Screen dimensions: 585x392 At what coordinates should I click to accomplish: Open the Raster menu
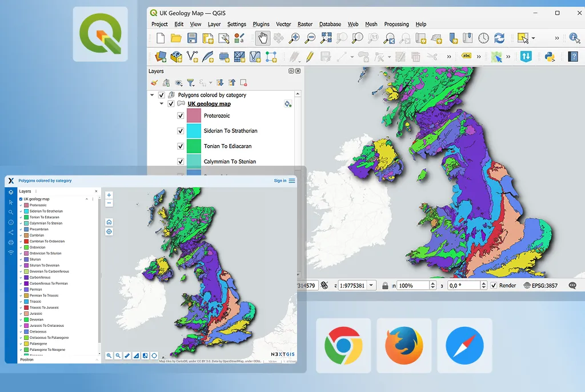click(x=305, y=24)
